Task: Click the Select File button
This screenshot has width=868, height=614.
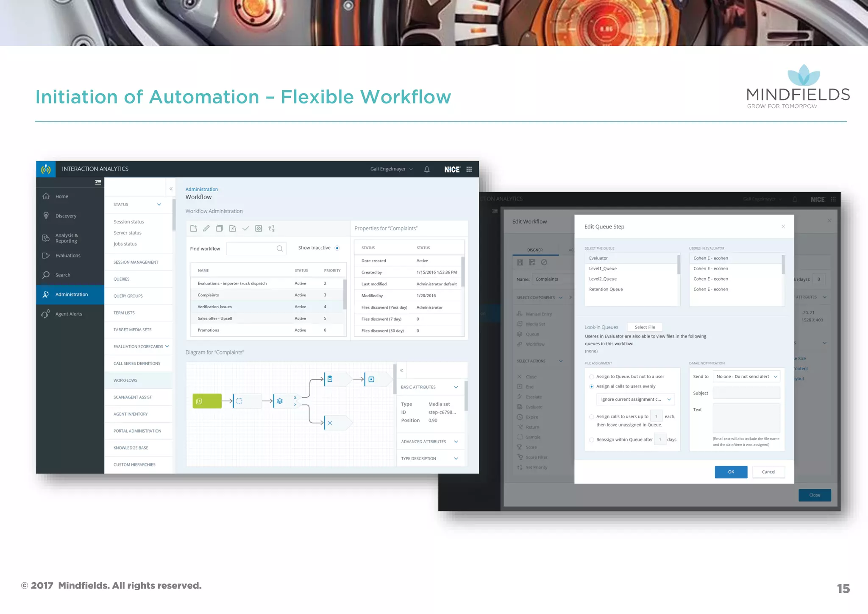Action: 645,327
